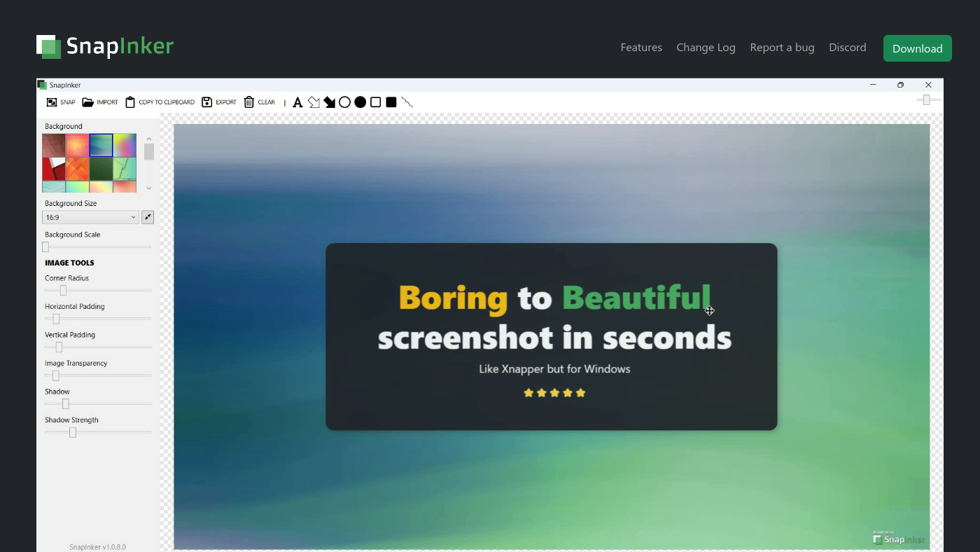Viewport: 980px width, 552px height.
Task: Click the Clear trash icon
Action: click(249, 102)
